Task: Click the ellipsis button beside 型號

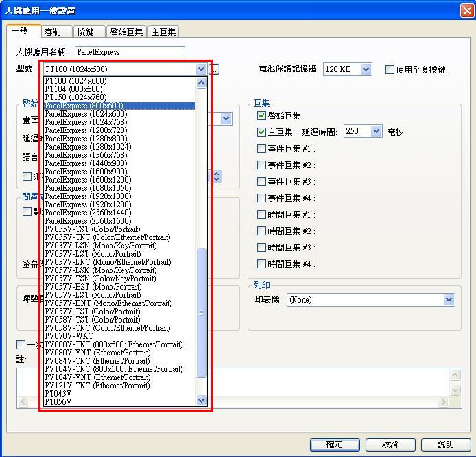Action: click(214, 69)
